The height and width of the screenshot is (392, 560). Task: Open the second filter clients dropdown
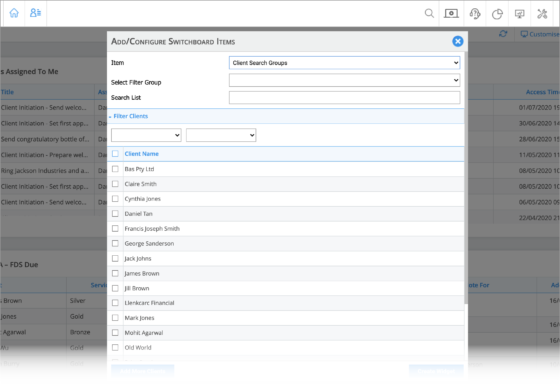point(221,135)
